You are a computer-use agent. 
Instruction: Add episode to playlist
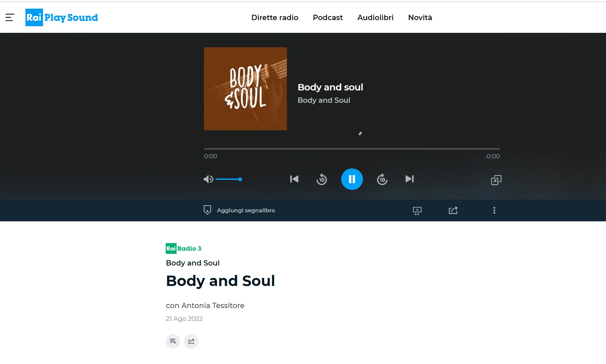[x=173, y=341]
